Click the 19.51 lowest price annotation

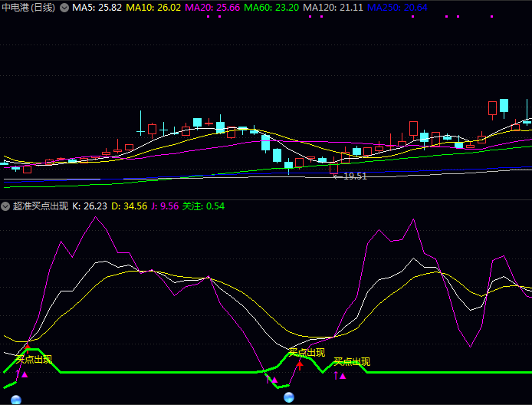click(354, 176)
